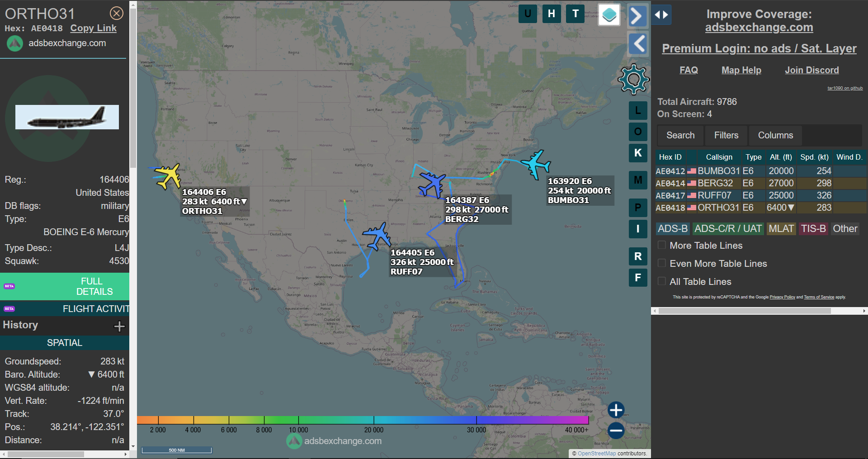
Task: Sort table by Type column
Action: (753, 157)
